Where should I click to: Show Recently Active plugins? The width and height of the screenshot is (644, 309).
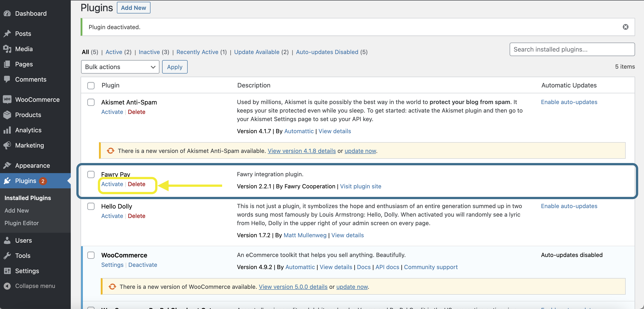click(197, 52)
